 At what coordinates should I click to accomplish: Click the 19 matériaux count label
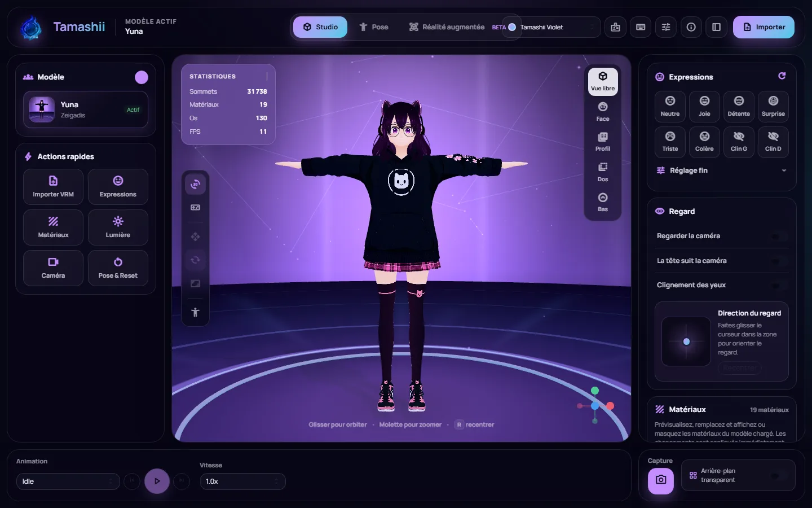tap(769, 410)
